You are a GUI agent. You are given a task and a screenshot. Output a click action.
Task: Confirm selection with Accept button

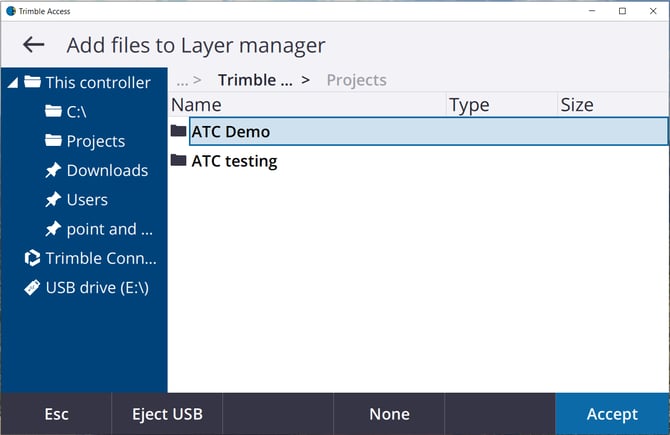(x=612, y=414)
